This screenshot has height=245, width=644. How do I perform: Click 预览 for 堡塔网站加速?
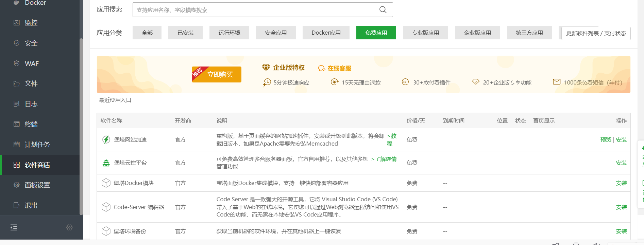pos(606,139)
